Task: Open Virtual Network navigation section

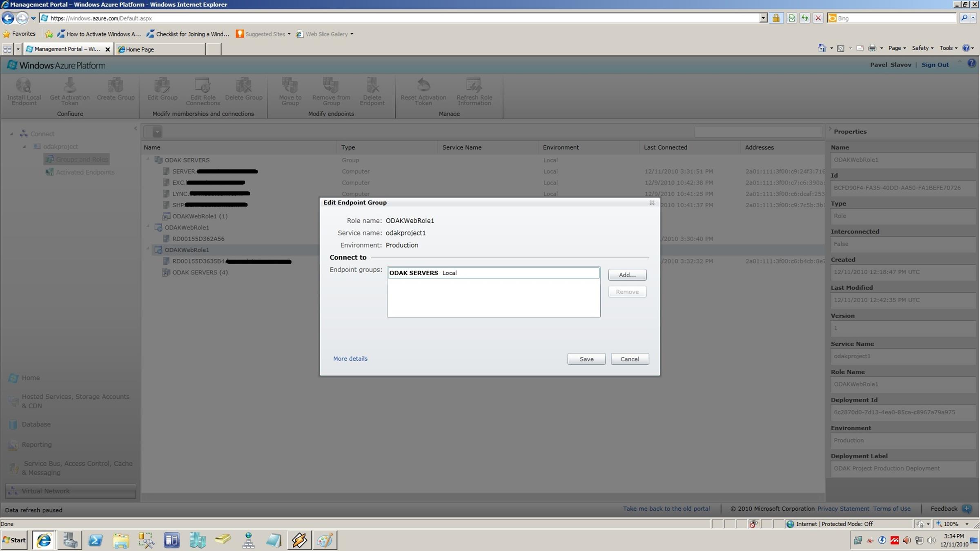Action: click(x=70, y=491)
